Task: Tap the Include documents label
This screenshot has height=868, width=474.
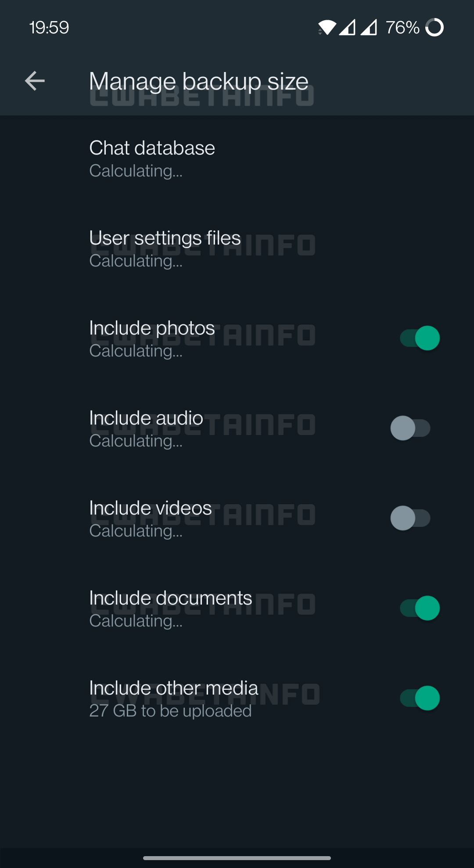Action: 170,598
